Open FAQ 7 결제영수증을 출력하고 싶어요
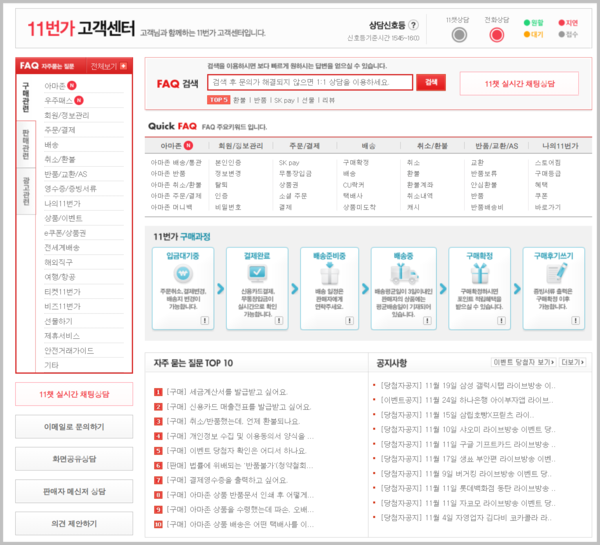 pyautogui.click(x=227, y=480)
